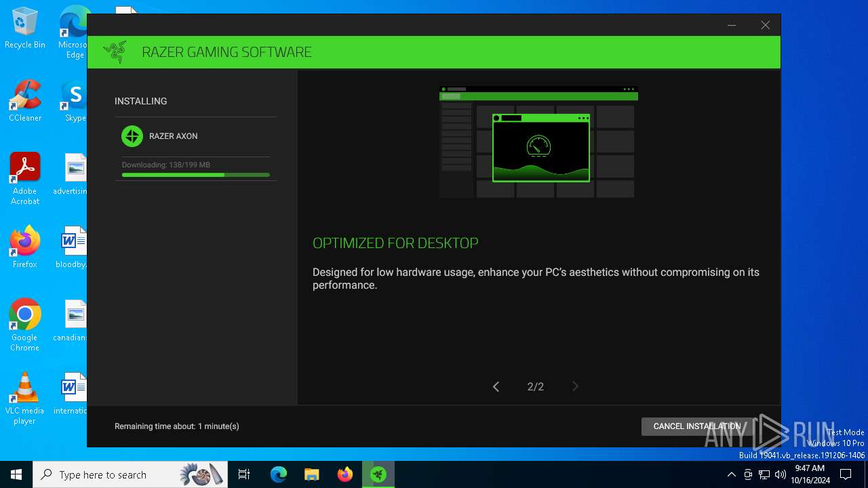
Task: Show hidden system tray icons
Action: (731, 474)
